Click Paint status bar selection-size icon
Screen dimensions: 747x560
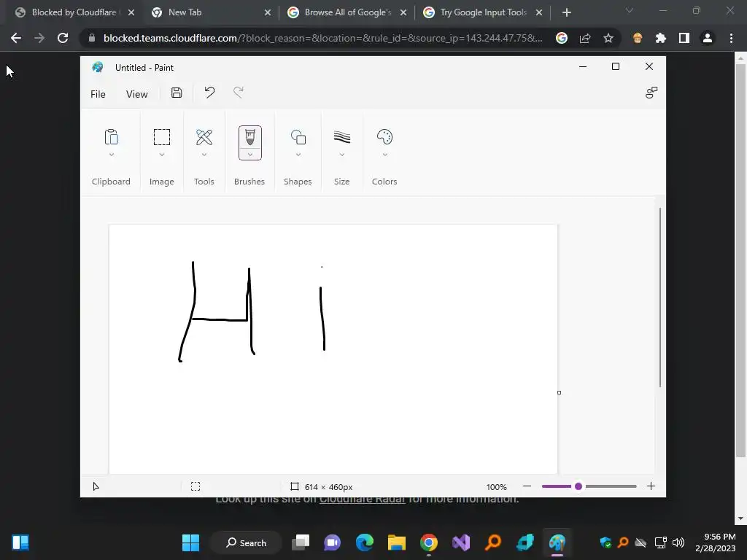[x=196, y=486]
